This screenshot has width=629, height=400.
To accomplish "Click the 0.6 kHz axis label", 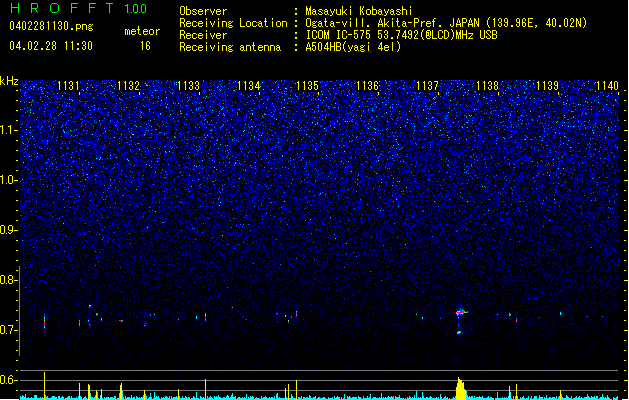I will (x=9, y=380).
